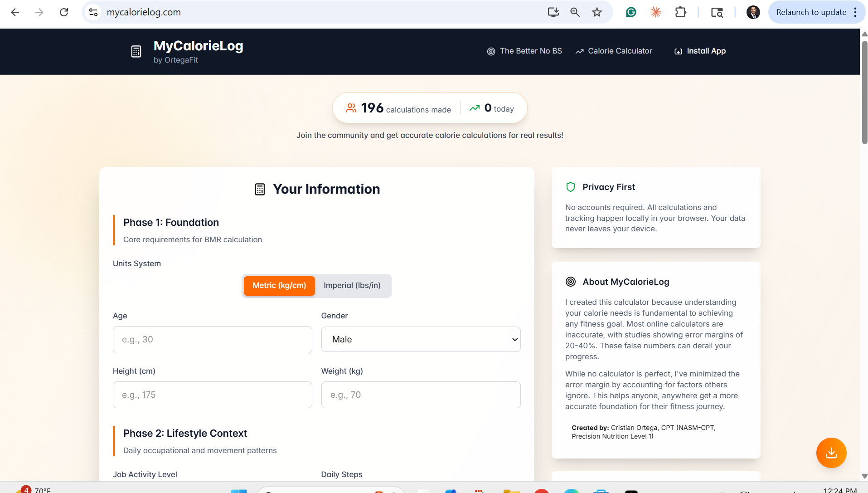Focus the Height (cm) input field
This screenshot has width=868, height=493.
click(213, 395)
